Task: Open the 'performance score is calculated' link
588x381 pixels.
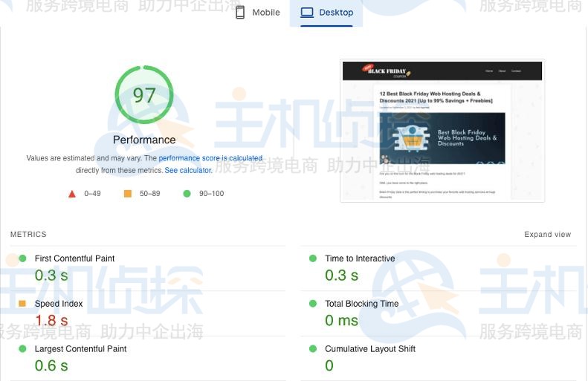Action: tap(210, 158)
